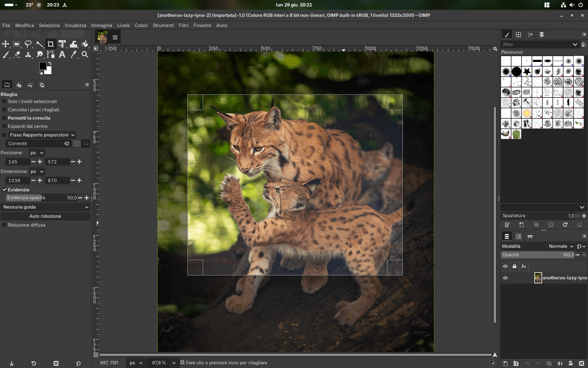Viewport: 588px width, 368px height.
Task: Adjust the layer Opacità slider
Action: pyautogui.click(x=538, y=255)
